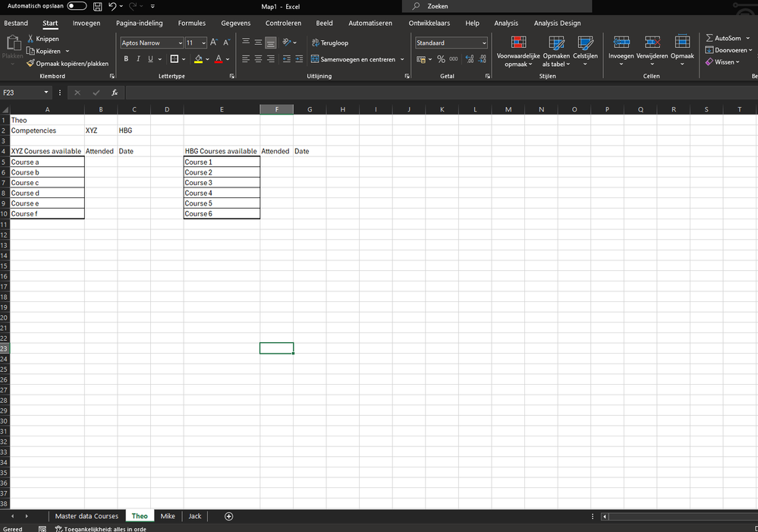Click the Kopiëren button
The height and width of the screenshot is (532, 758).
click(43, 51)
